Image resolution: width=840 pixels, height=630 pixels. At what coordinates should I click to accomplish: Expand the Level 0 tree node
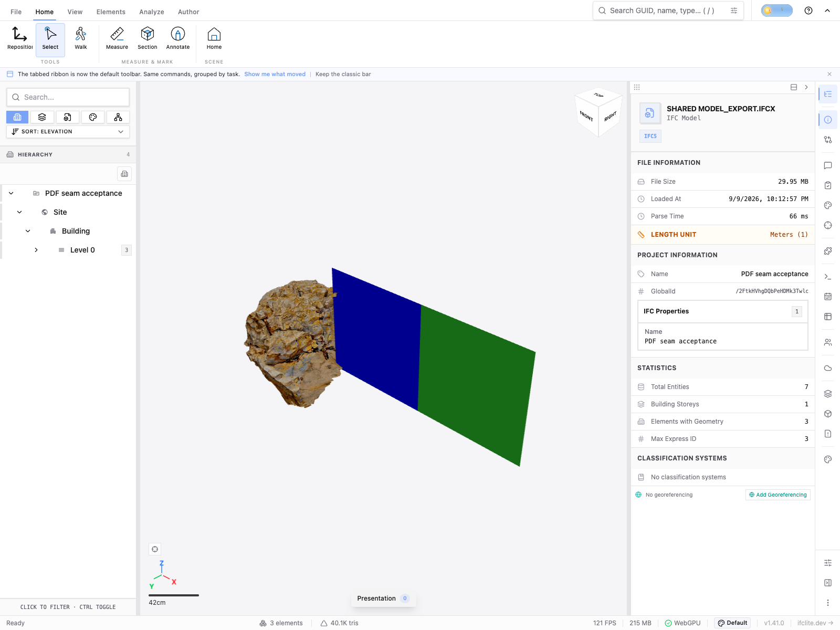pyautogui.click(x=36, y=250)
